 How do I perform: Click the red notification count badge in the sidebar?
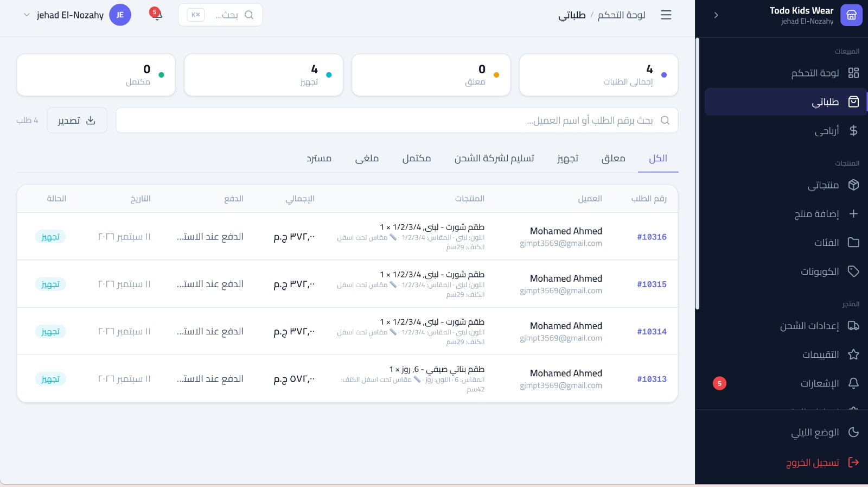(719, 383)
